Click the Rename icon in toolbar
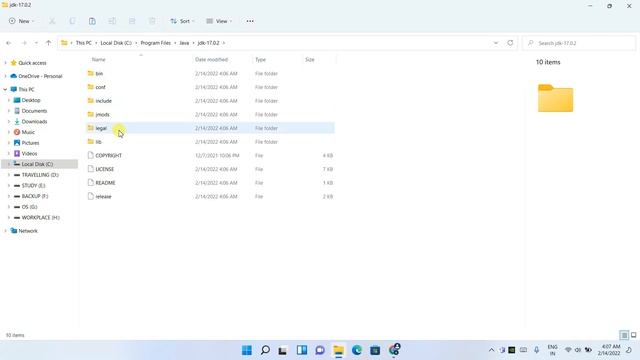This screenshot has height=360, width=640. pyautogui.click(x=112, y=21)
